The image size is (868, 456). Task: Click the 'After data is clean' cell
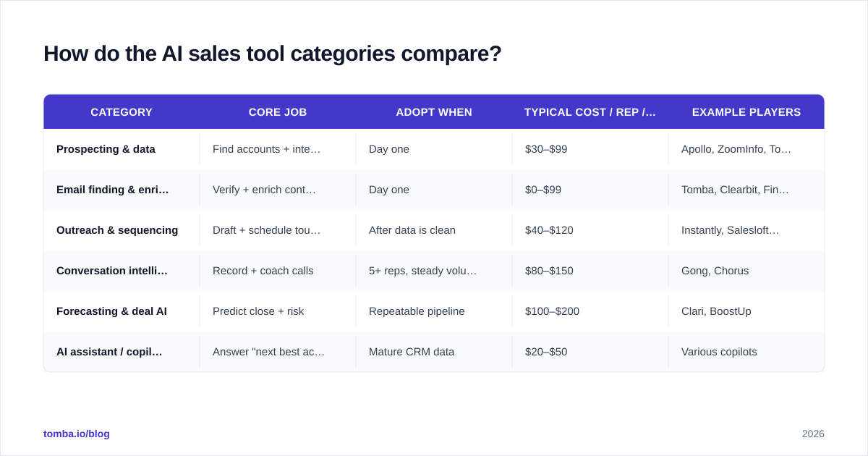pyautogui.click(x=434, y=230)
